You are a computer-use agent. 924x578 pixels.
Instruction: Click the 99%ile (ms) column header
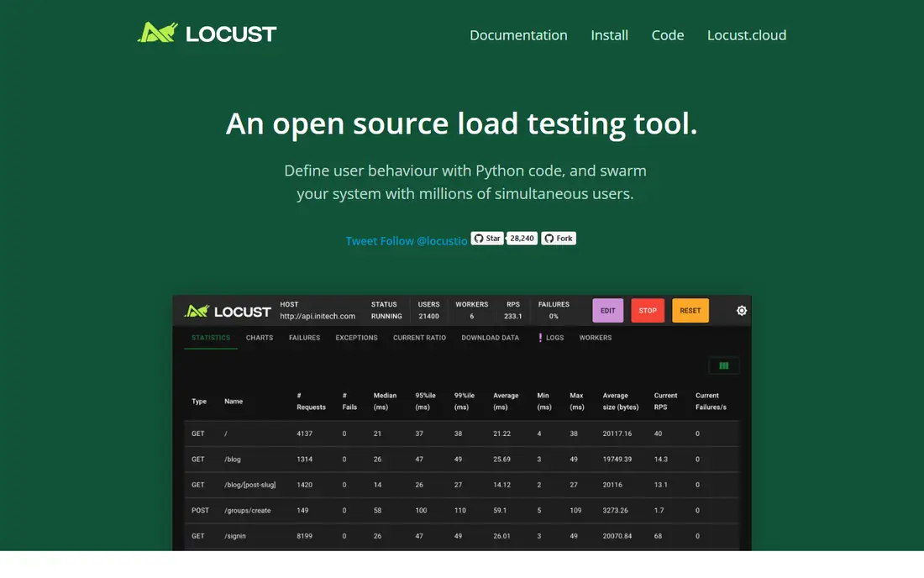coord(464,402)
